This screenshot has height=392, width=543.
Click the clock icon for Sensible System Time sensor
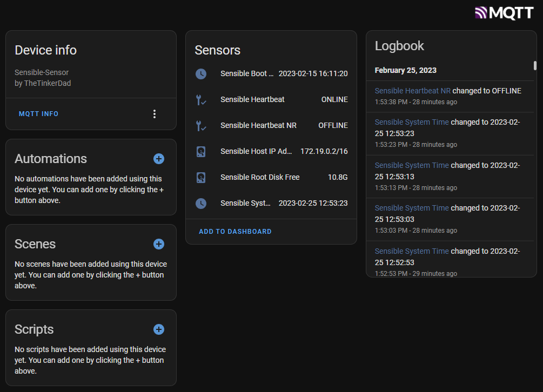[201, 204]
